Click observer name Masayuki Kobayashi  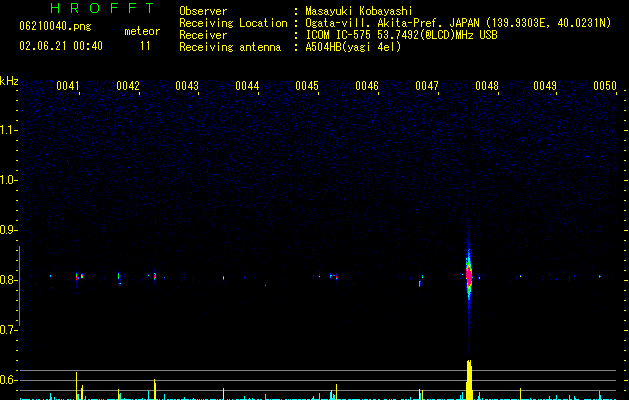coord(359,11)
